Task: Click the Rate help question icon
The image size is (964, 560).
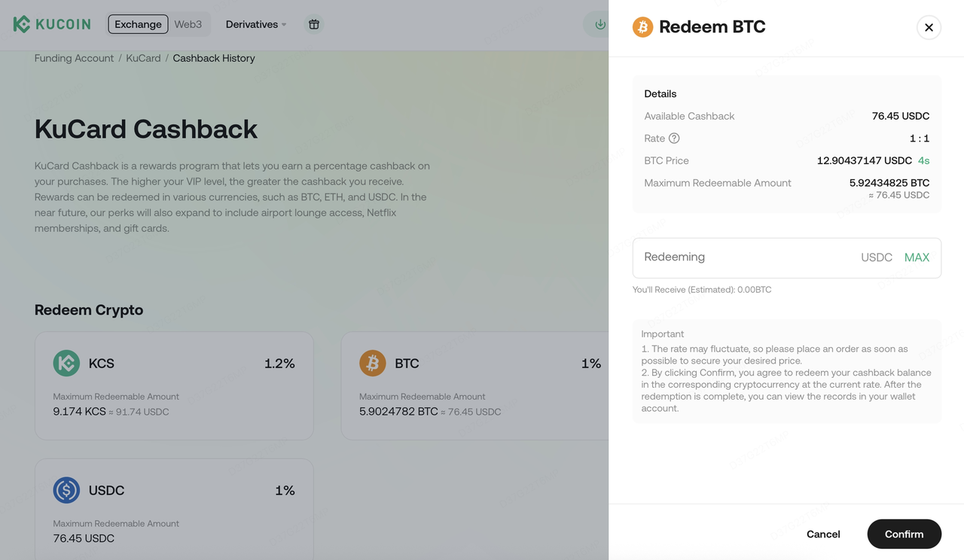Action: click(x=674, y=138)
